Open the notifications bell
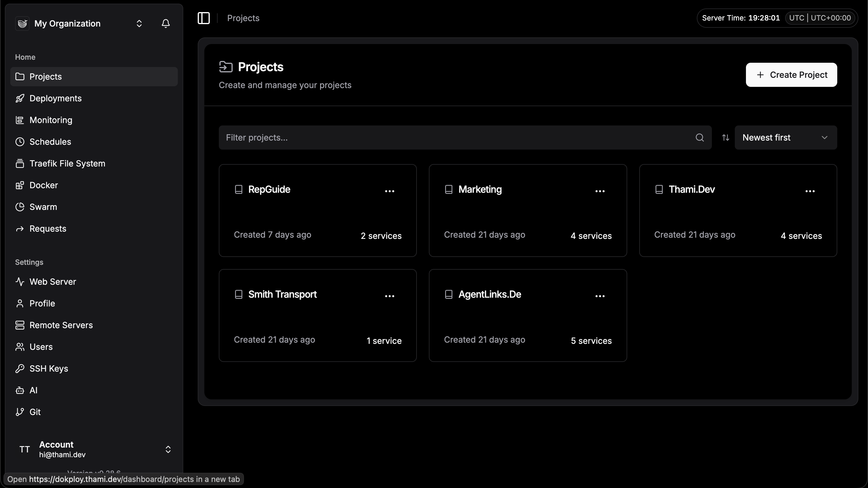868x488 pixels. (x=165, y=23)
